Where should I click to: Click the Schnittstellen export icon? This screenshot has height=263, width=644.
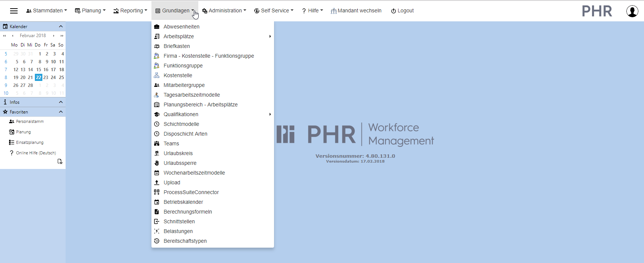[157, 221]
